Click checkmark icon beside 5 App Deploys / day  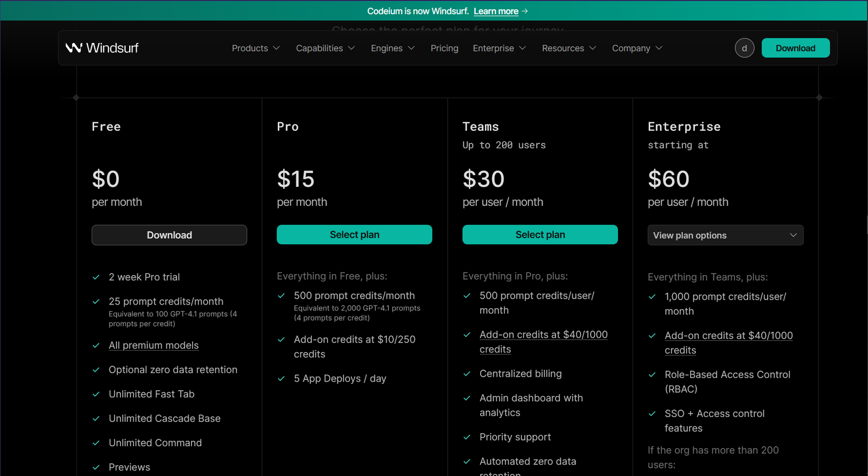pyautogui.click(x=281, y=379)
